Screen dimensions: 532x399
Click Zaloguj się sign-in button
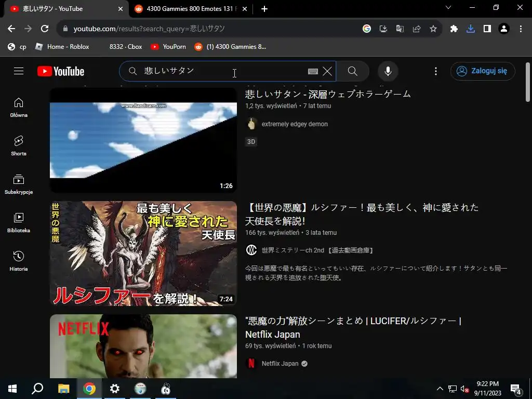(483, 71)
